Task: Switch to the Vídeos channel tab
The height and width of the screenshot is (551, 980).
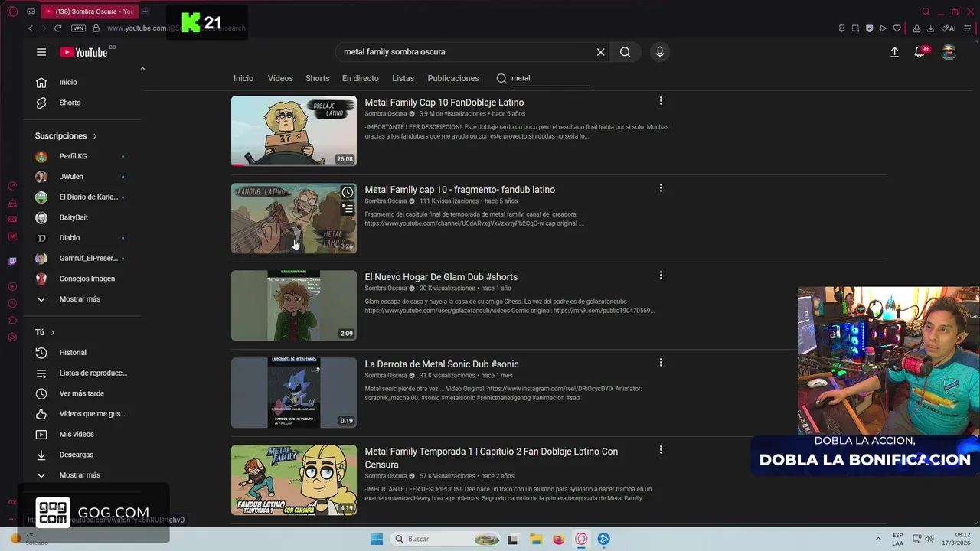Action: (x=280, y=78)
